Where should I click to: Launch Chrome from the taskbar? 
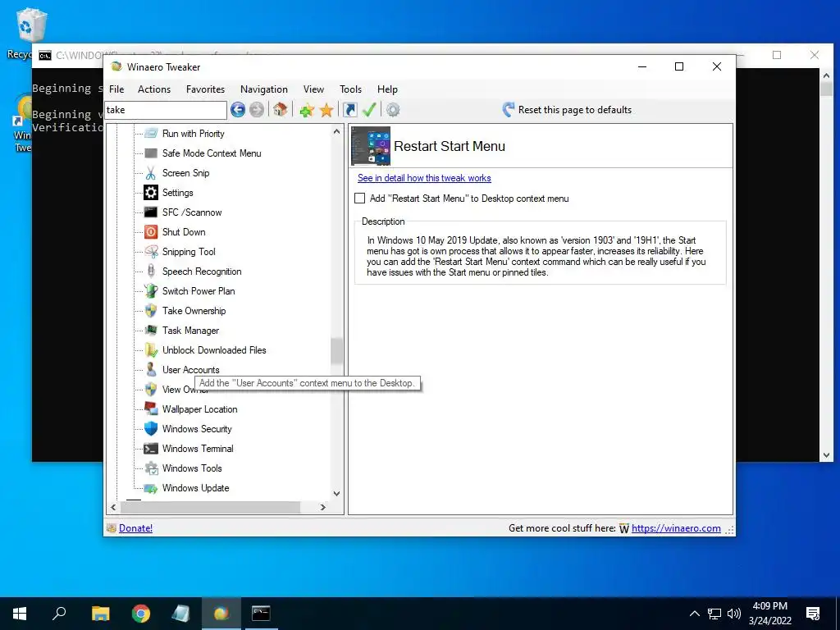(x=141, y=614)
